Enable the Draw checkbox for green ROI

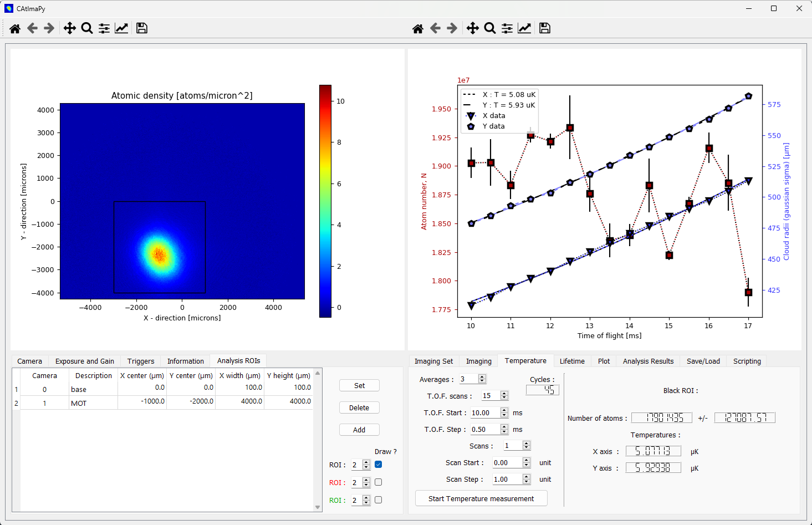(x=379, y=500)
